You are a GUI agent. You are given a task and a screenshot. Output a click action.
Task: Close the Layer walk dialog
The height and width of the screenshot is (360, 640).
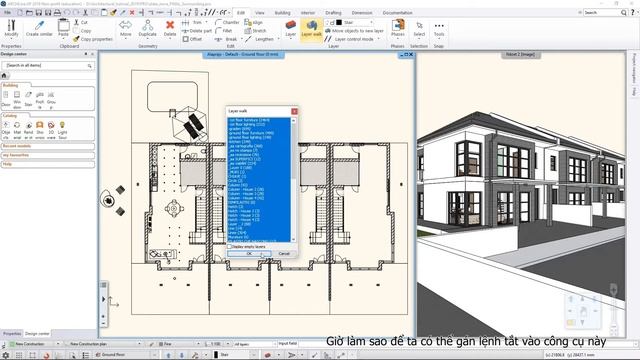click(x=294, y=111)
